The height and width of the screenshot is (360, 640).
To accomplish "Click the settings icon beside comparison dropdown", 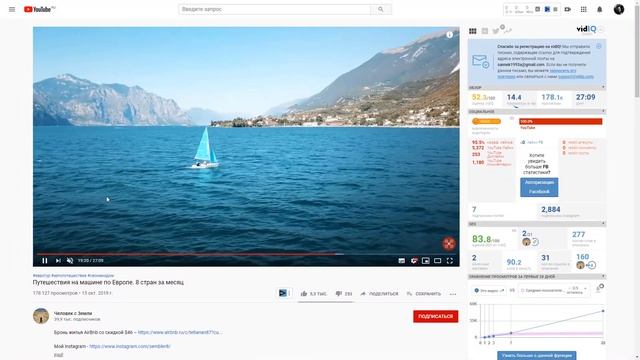I will point(599,289).
